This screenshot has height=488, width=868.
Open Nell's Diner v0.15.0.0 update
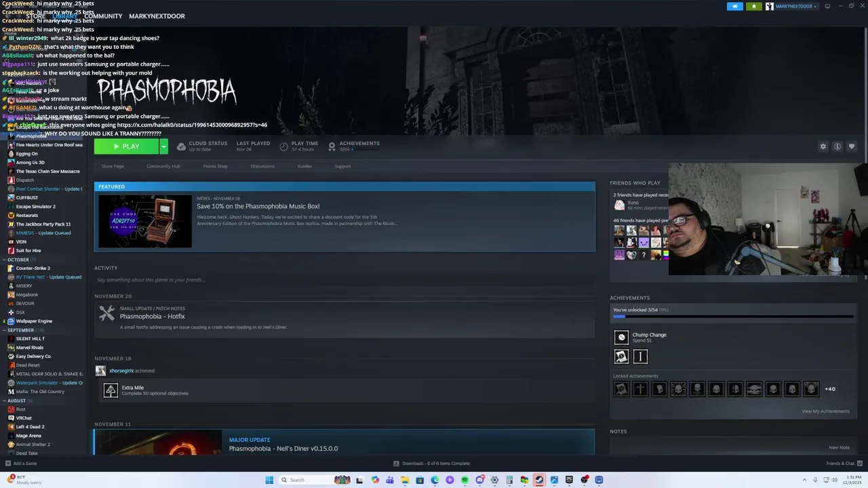click(283, 449)
